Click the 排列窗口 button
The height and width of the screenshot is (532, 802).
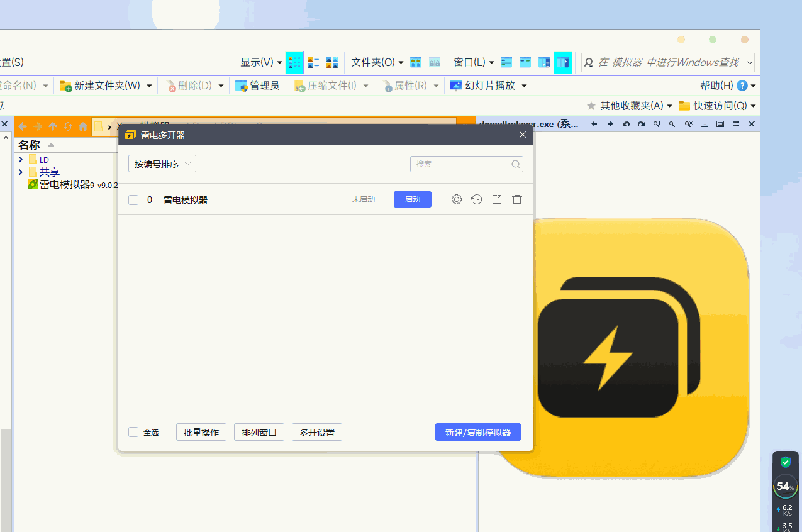click(259, 433)
